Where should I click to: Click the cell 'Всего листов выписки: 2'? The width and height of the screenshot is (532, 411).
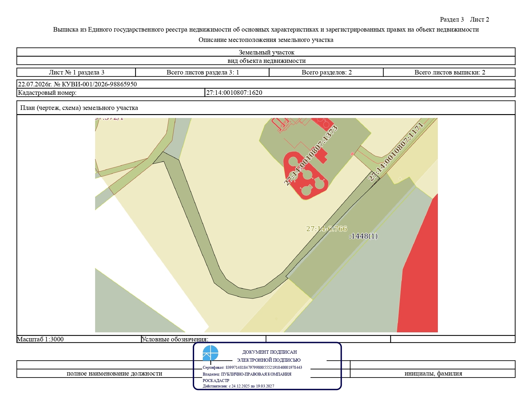click(449, 72)
